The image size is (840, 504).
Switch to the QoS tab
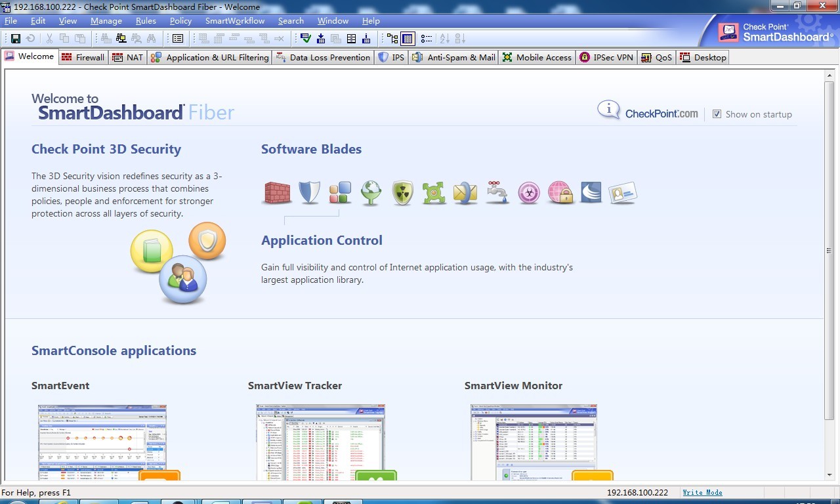tap(657, 57)
